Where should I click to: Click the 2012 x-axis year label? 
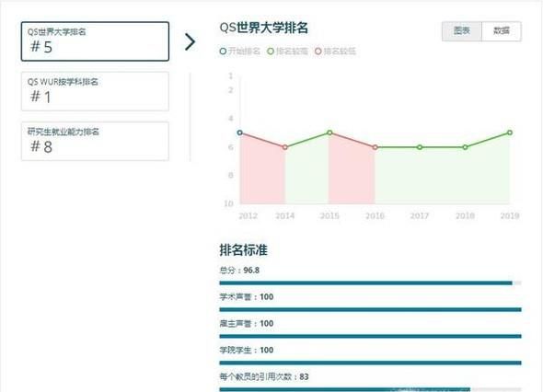(x=248, y=215)
